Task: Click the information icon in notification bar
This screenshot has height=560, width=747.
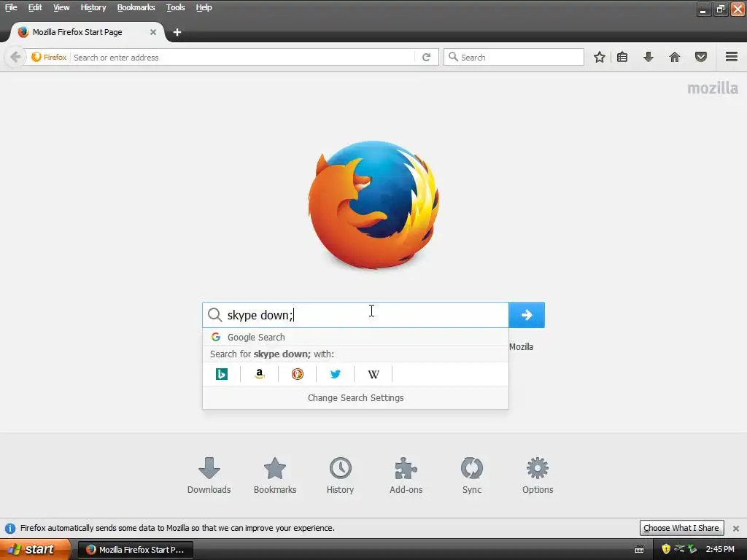Action: pos(10,528)
